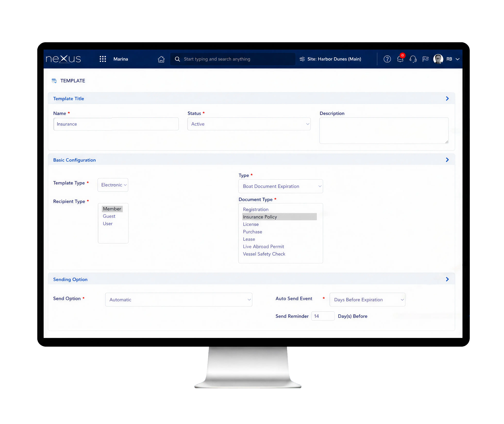Click the RB user initials

pos(449,59)
